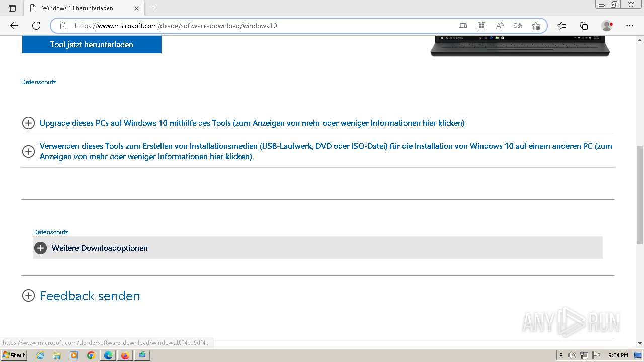Expand Verwenden dieses Tools zum Erstellen section
644x362 pixels.
coord(326,151)
